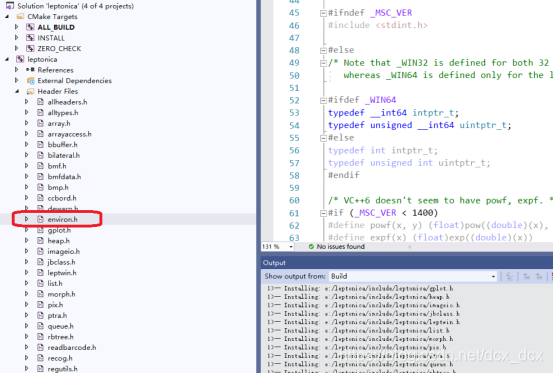
Task: Click the arrayaccess.h file icon
Action: [41, 134]
